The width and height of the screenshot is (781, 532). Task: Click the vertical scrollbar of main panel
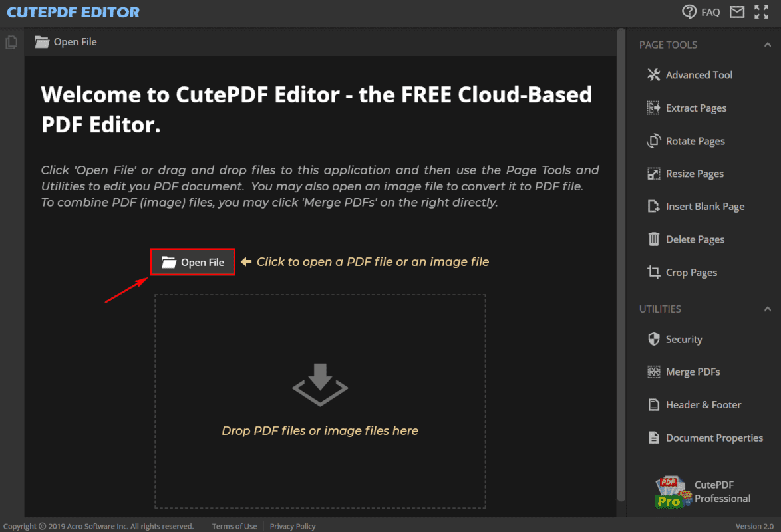621,265
